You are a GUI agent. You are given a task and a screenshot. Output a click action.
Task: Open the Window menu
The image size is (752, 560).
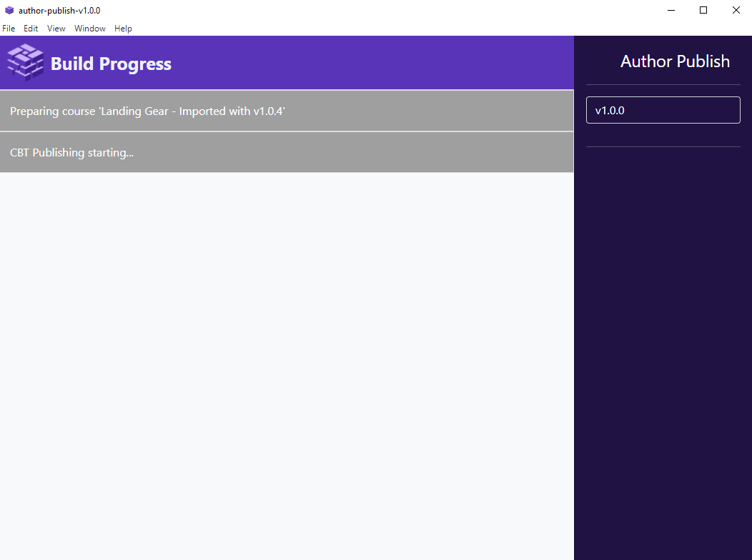pos(90,29)
